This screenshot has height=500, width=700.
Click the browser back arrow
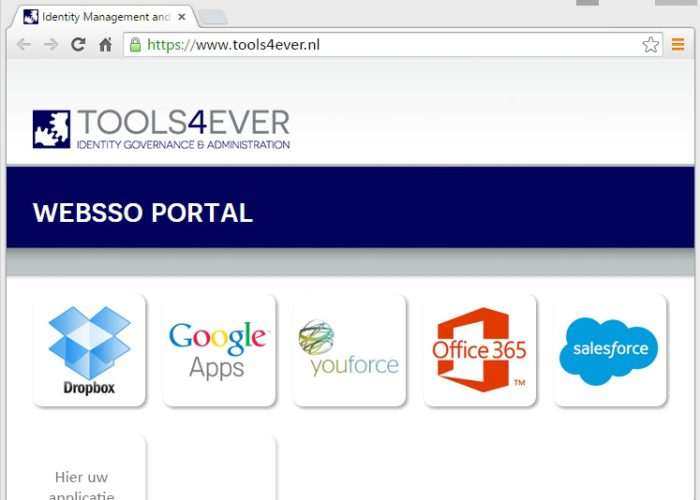(x=24, y=45)
